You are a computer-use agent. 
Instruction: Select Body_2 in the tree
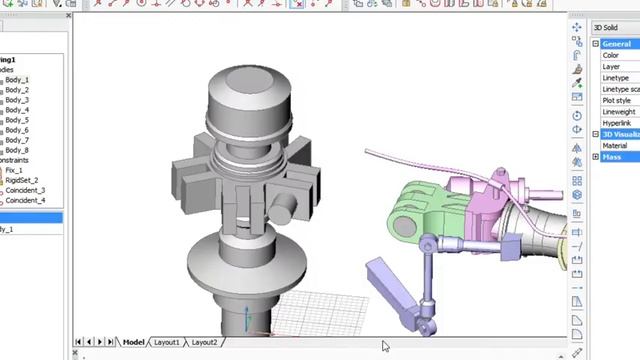click(17, 90)
